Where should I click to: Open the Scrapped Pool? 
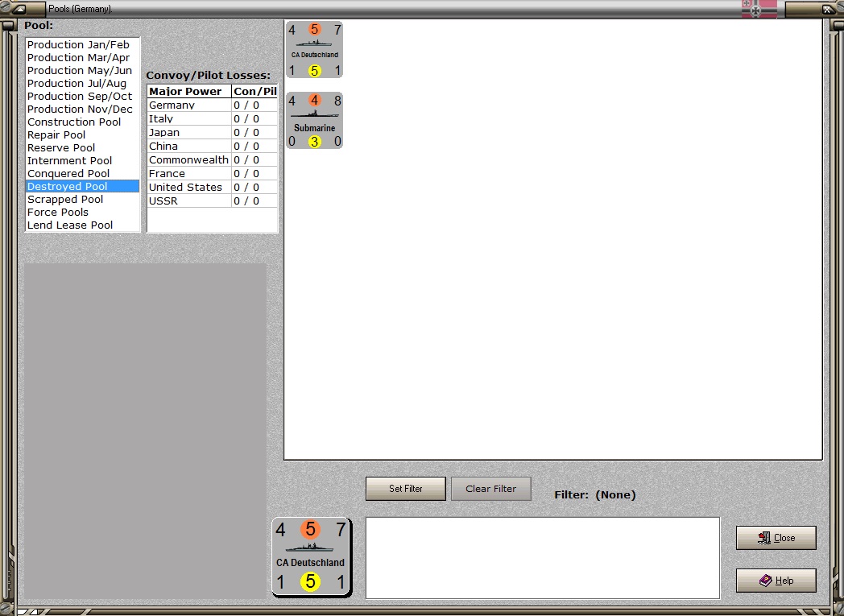tap(82, 200)
